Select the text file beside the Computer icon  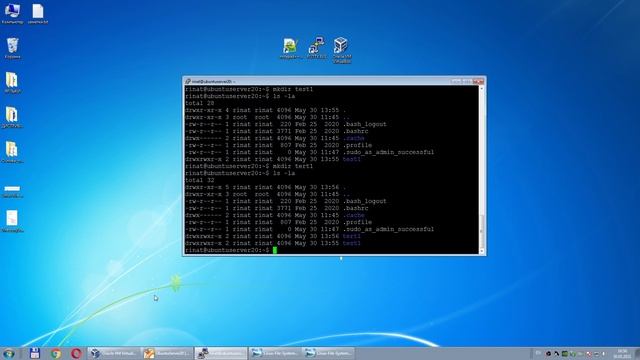point(38,13)
